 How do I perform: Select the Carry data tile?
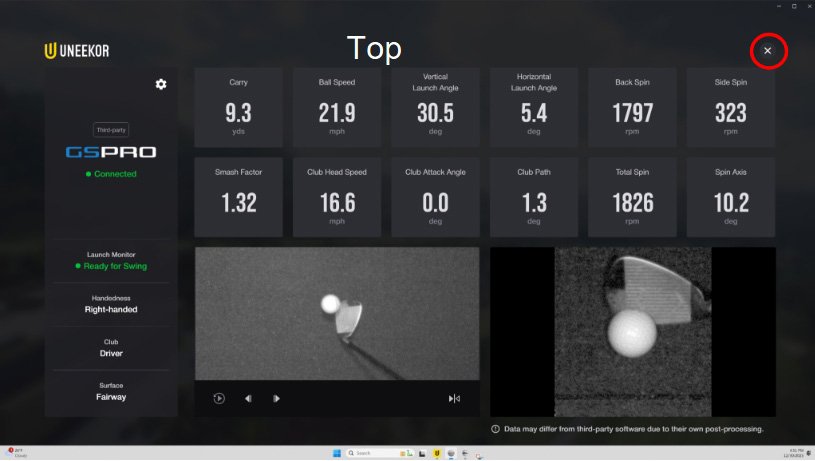pyautogui.click(x=238, y=108)
